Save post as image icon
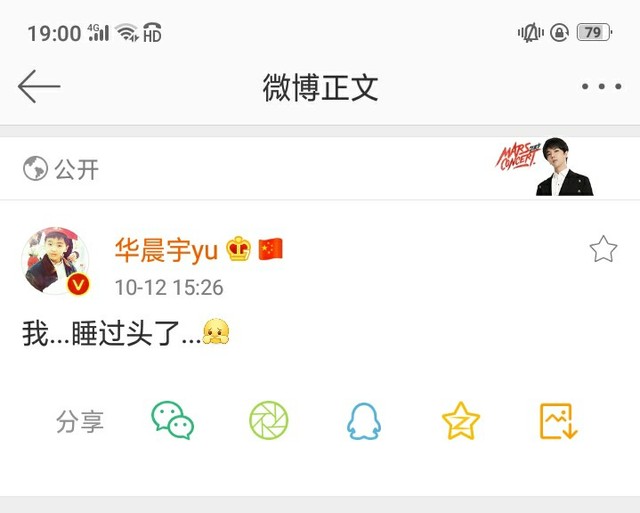Image resolution: width=640 pixels, height=513 pixels. 558,421
